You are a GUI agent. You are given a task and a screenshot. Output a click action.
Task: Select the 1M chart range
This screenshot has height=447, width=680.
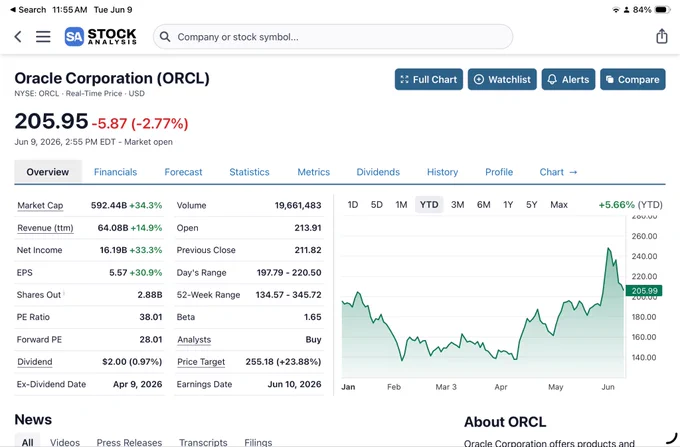tap(401, 205)
